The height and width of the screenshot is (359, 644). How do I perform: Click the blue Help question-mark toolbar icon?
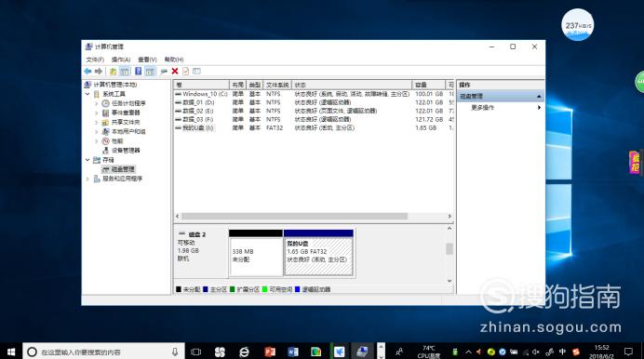click(139, 72)
